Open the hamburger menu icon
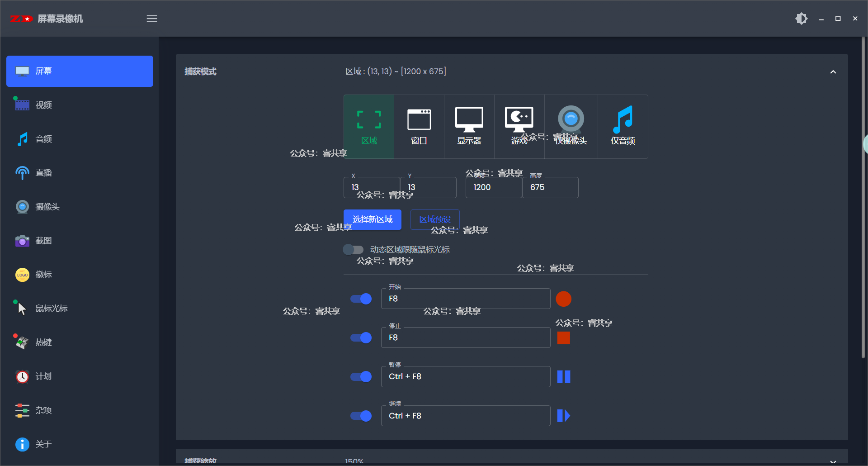Viewport: 868px width, 466px height. click(x=152, y=19)
